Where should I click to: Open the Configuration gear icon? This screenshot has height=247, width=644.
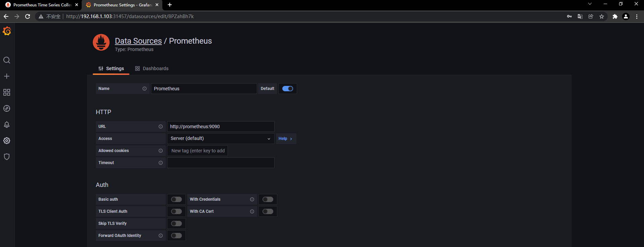click(7, 141)
